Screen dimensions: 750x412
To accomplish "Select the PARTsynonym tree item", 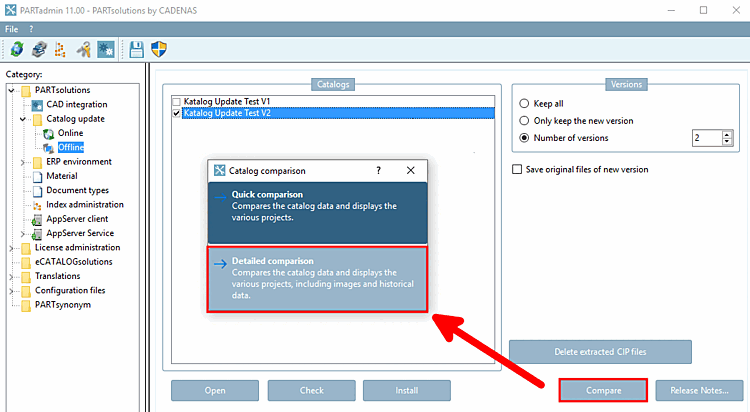I will click(x=63, y=305).
